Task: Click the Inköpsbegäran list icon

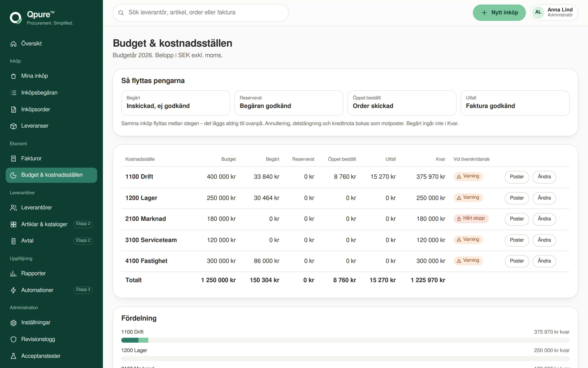Action: pyautogui.click(x=13, y=93)
